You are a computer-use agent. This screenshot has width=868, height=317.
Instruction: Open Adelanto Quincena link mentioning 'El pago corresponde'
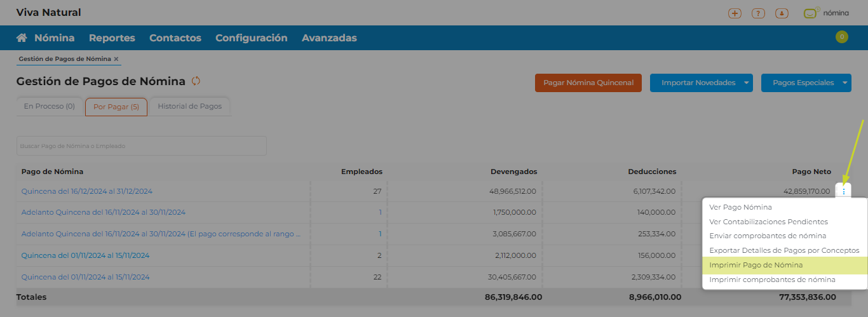161,234
